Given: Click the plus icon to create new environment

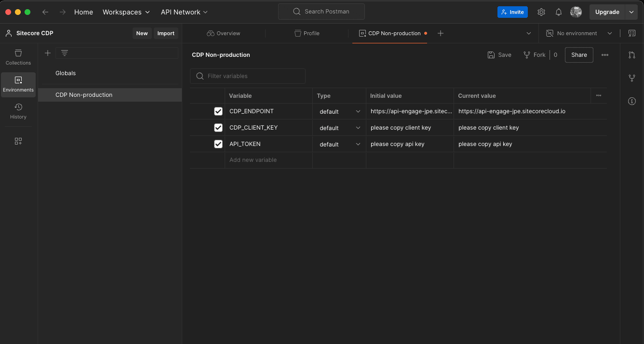Looking at the screenshot, I should (48, 53).
